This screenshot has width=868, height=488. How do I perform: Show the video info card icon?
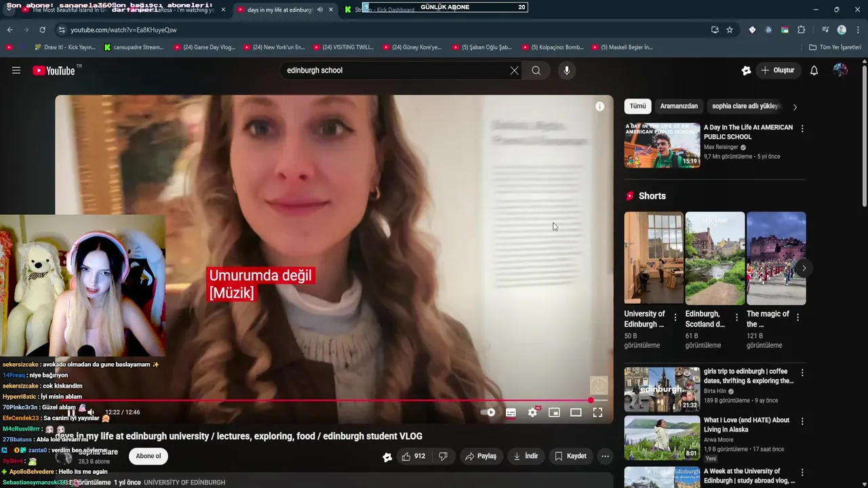coord(599,106)
